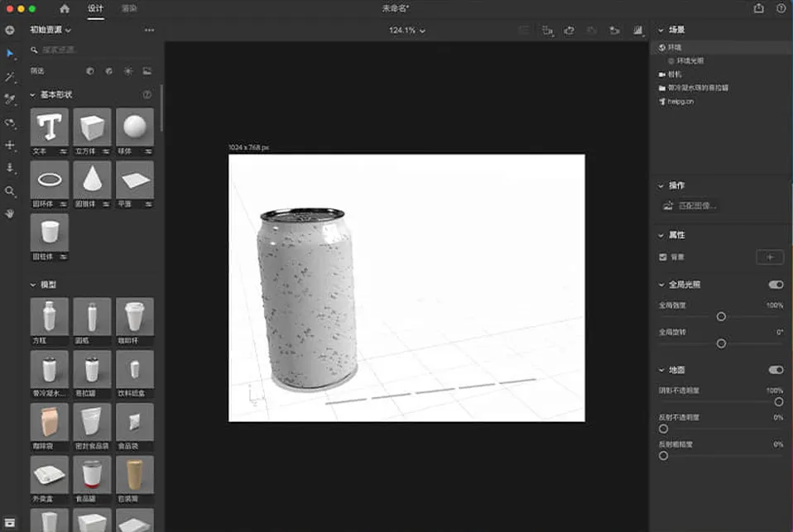Open the 初始资源 dropdown
The image size is (793, 532).
(50, 30)
